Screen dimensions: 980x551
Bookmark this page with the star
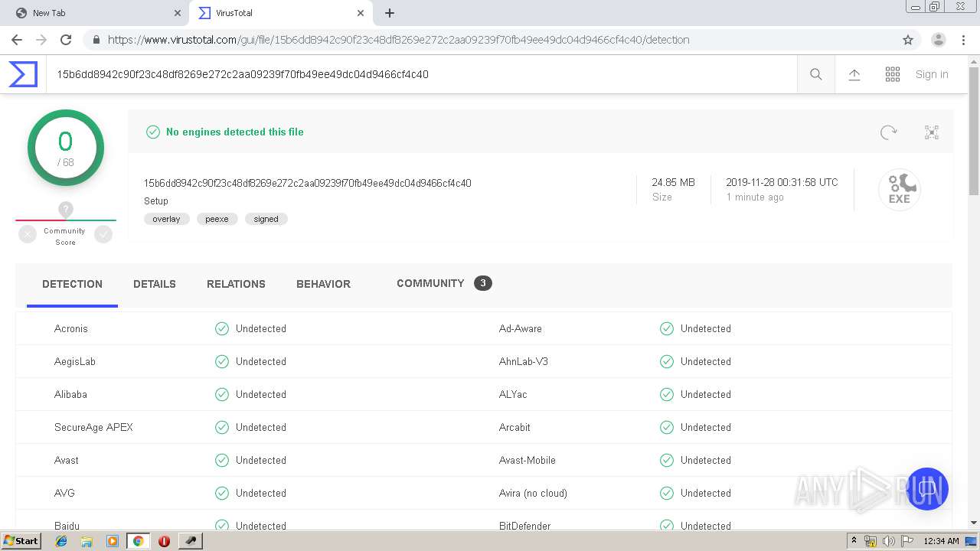point(908,40)
